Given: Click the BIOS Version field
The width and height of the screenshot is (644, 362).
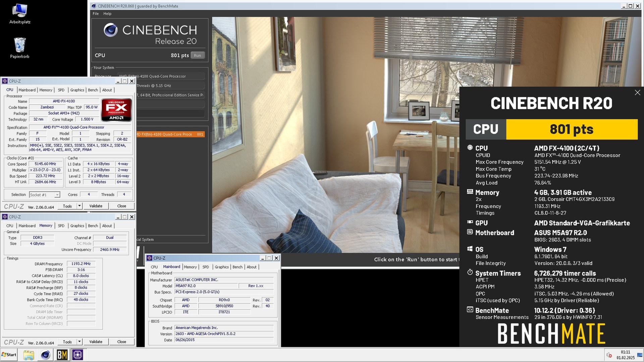Looking at the screenshot, I should click(224, 334).
